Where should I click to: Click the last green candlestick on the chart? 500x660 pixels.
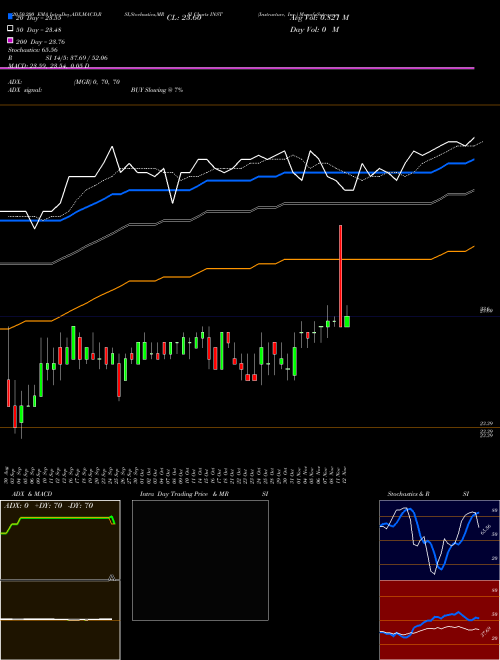click(x=347, y=321)
